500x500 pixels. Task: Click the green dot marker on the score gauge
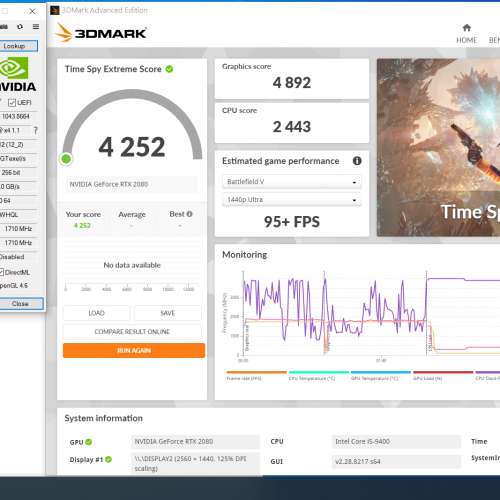tap(66, 159)
